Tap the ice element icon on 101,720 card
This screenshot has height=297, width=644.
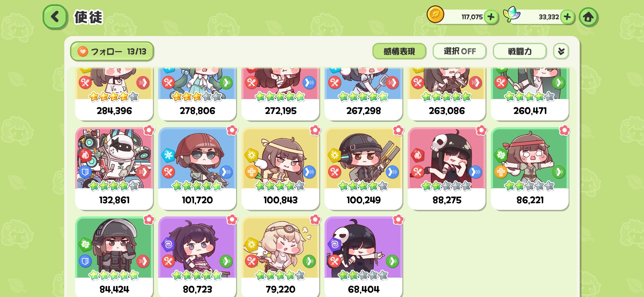point(168,155)
